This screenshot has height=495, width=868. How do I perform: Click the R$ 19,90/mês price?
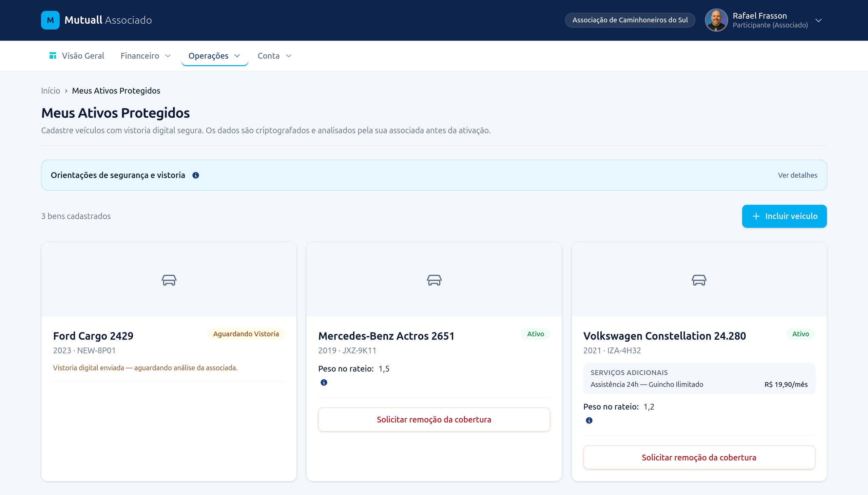coord(786,384)
